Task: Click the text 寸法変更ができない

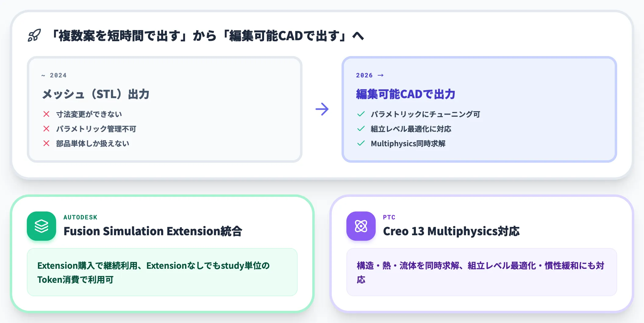Action: pos(89,114)
